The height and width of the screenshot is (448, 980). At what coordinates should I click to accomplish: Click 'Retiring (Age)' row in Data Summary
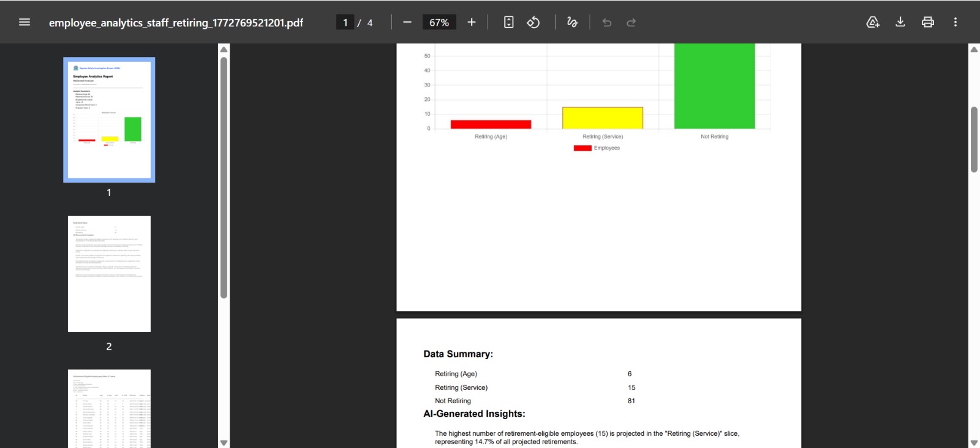coord(456,374)
